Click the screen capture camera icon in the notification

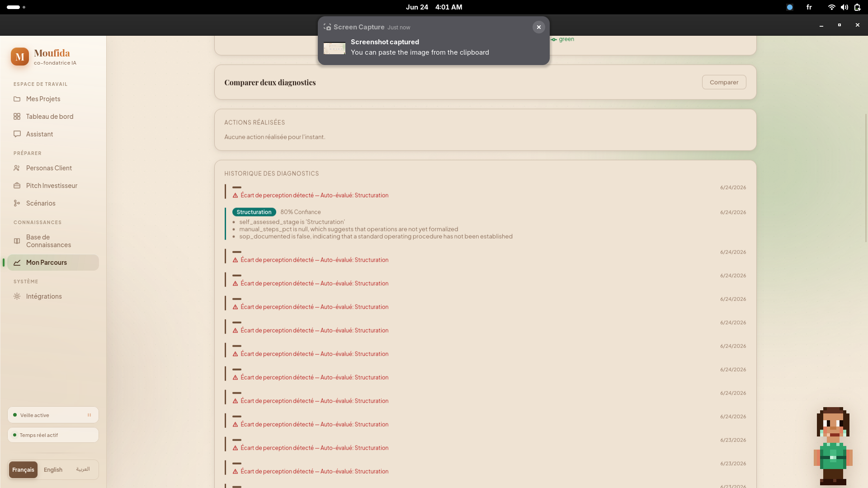tap(327, 27)
